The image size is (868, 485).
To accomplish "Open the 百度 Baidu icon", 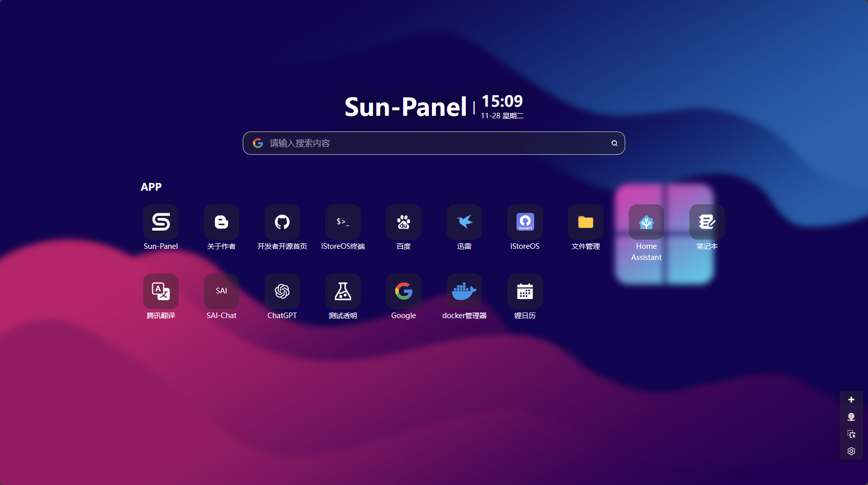I will (x=404, y=222).
